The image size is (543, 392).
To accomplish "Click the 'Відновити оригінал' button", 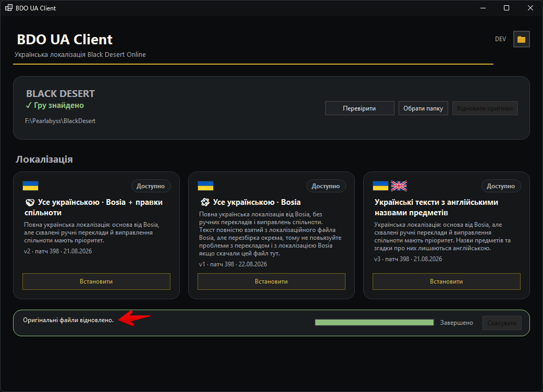I will coord(485,108).
